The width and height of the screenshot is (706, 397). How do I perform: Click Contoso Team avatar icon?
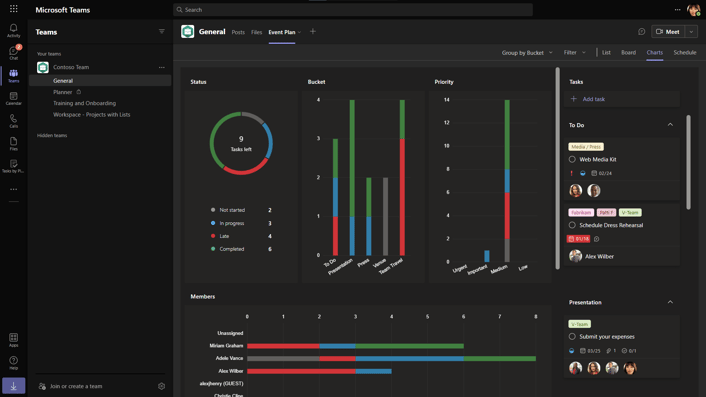(x=43, y=67)
